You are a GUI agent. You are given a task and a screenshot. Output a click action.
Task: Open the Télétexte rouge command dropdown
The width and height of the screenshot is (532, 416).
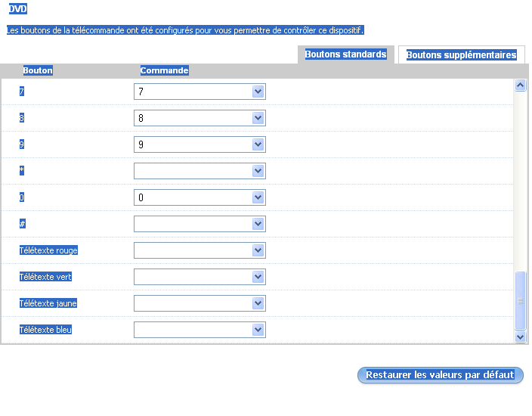(x=258, y=250)
